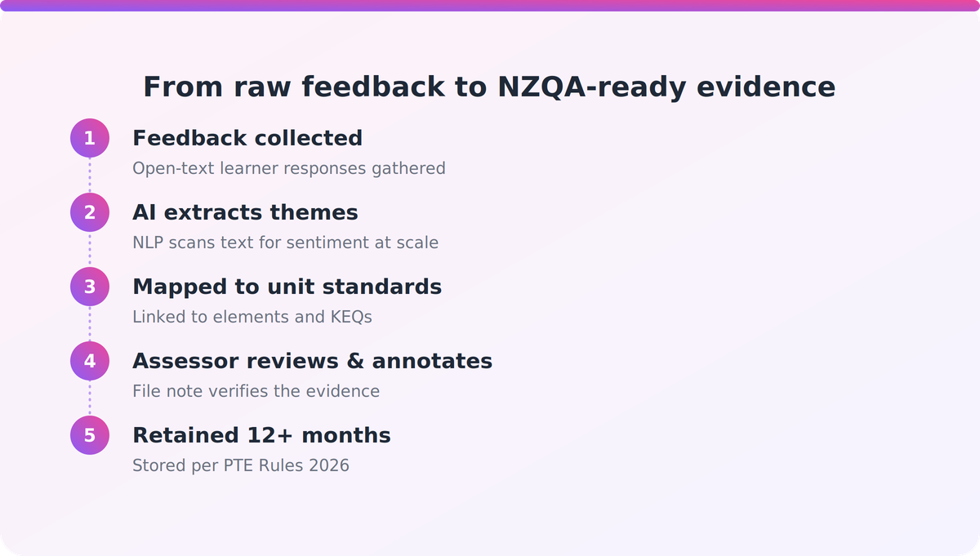Click the step 4 numbered circle
This screenshot has width=980, height=556.
coord(90,361)
